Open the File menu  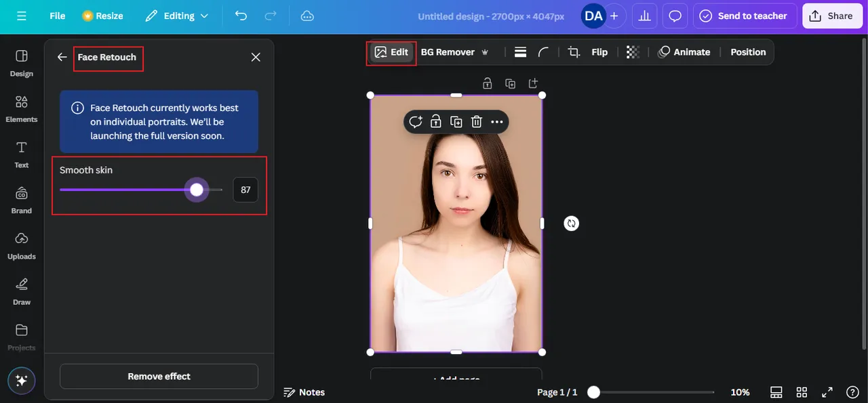click(x=58, y=16)
